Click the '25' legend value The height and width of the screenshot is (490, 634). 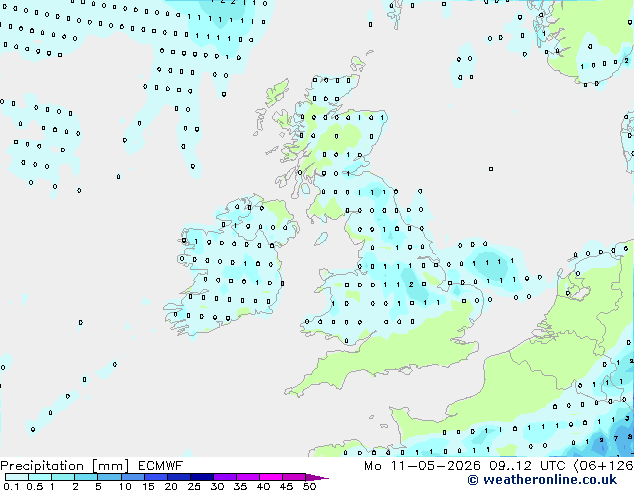(194, 486)
